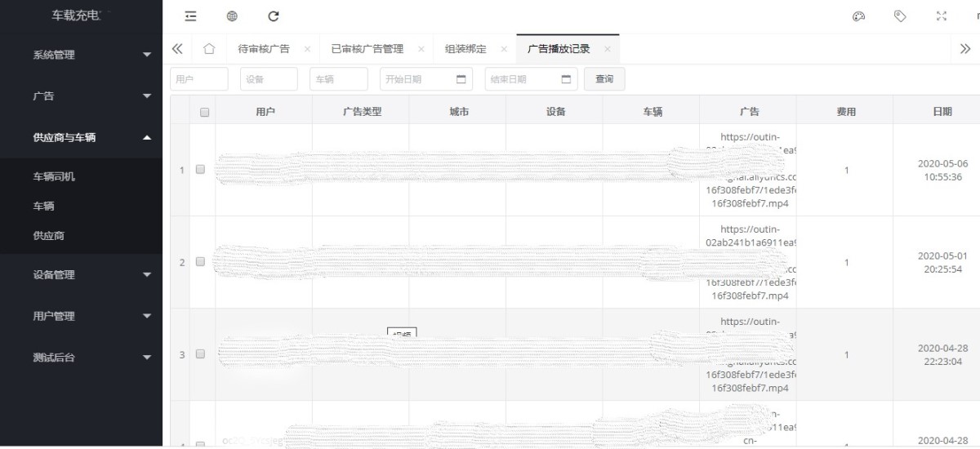Click the globe icon in the top toolbar
The height and width of the screenshot is (449, 980).
pyautogui.click(x=232, y=16)
